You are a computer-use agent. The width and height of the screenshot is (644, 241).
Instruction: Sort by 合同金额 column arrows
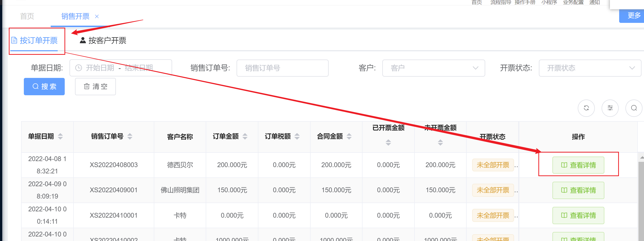pos(349,136)
